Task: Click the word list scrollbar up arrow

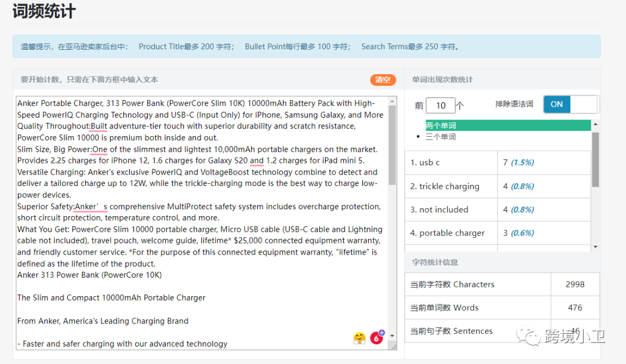Action: [595, 124]
